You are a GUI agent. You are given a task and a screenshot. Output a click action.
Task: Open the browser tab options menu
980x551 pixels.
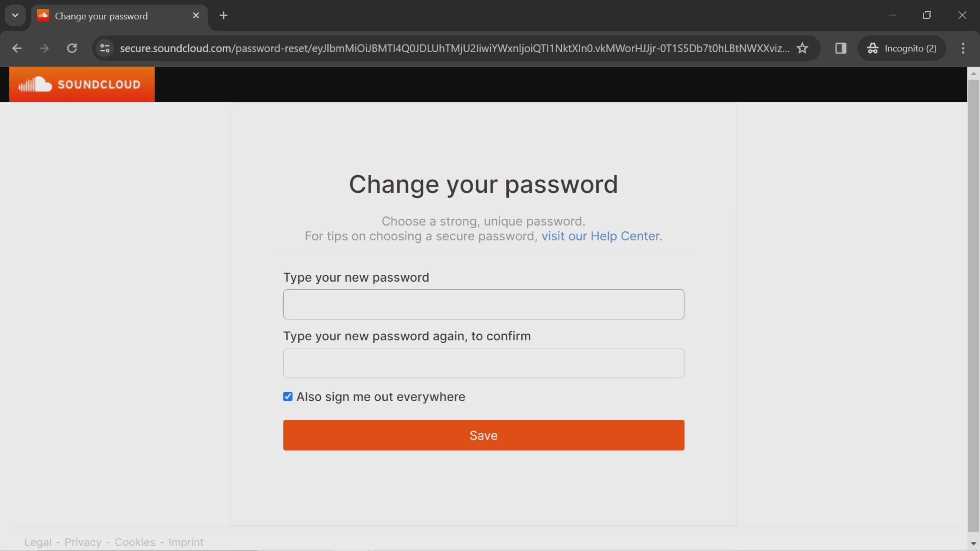click(15, 15)
